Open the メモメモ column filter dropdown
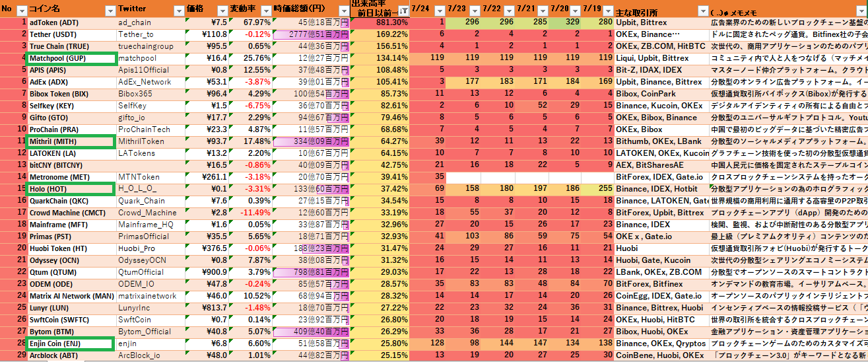Image resolution: width=868 pixels, height=362 pixels. point(863,11)
